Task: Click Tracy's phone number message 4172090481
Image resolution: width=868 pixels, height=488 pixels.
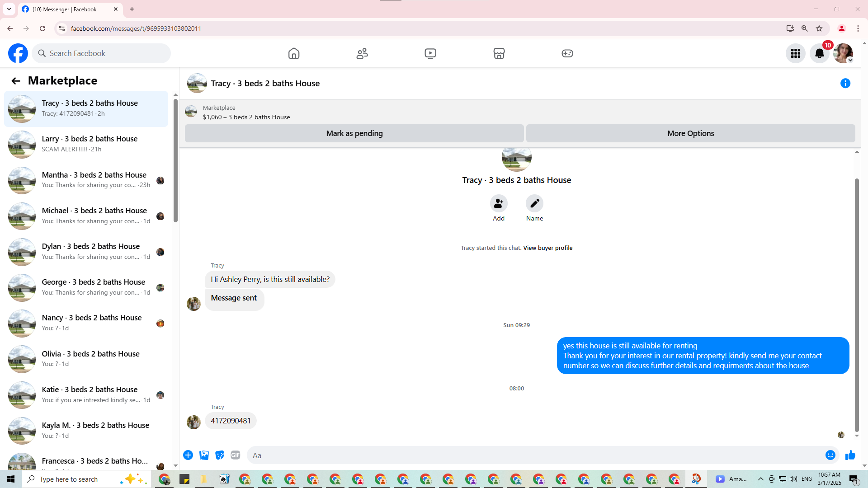Action: [x=231, y=421]
